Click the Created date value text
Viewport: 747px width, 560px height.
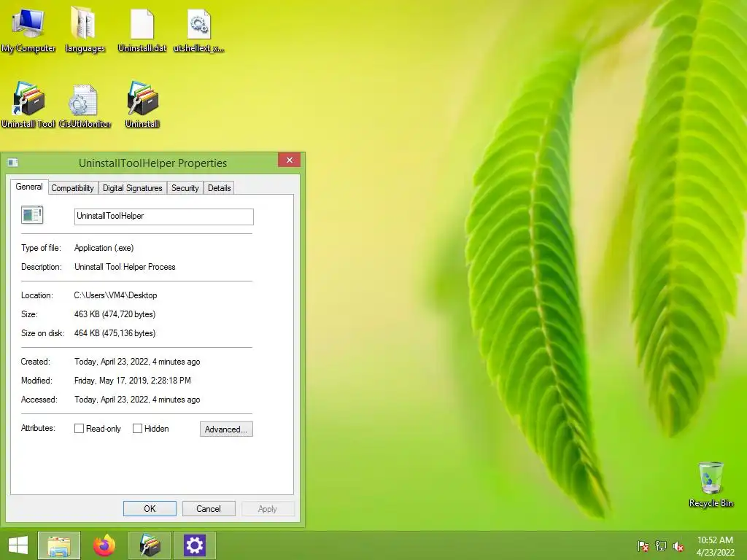[x=137, y=362]
